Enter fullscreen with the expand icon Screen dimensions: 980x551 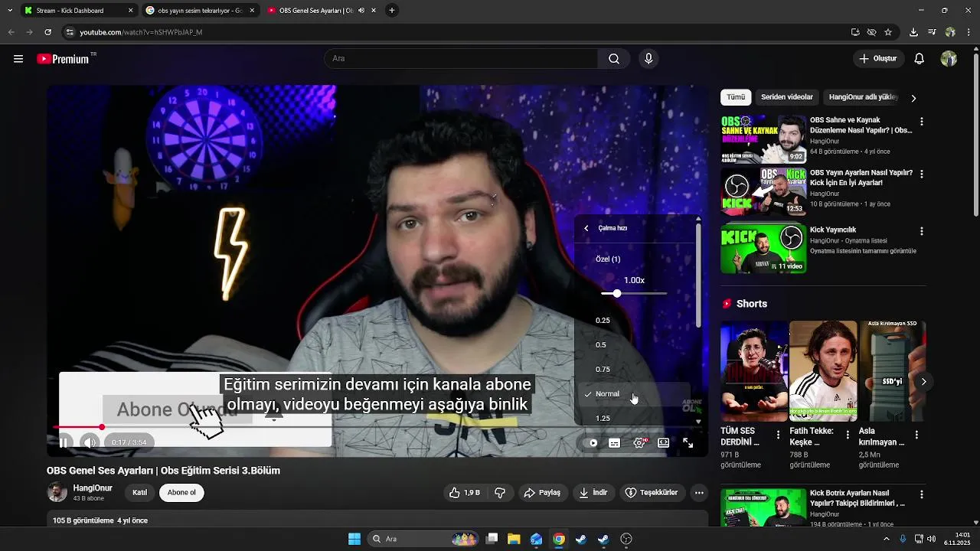pos(688,443)
